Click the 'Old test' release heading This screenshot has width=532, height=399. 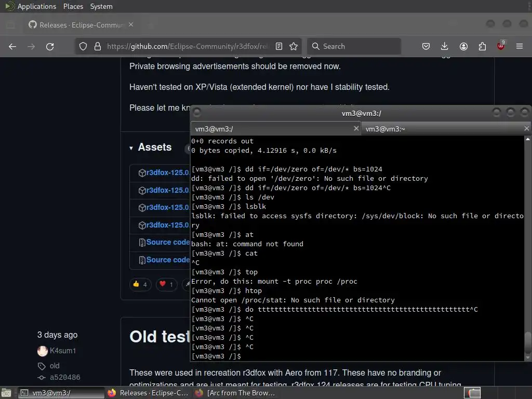[159, 337]
